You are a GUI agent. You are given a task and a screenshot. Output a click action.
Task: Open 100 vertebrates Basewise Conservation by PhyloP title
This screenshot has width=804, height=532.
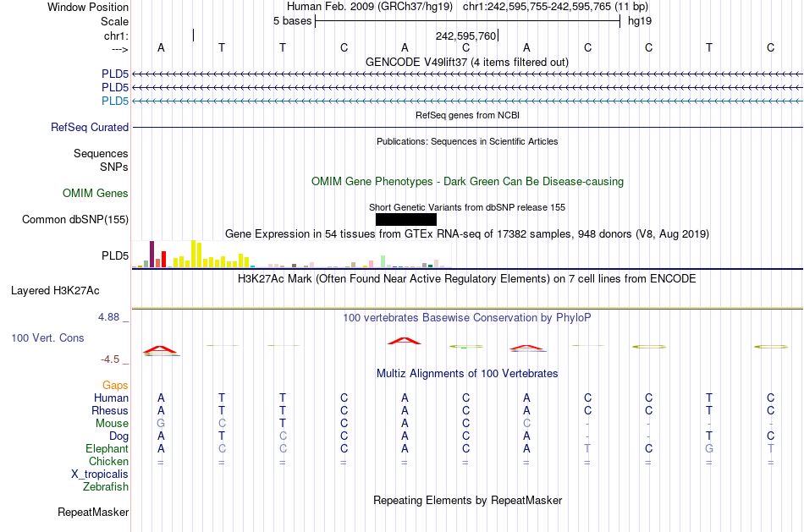click(467, 318)
